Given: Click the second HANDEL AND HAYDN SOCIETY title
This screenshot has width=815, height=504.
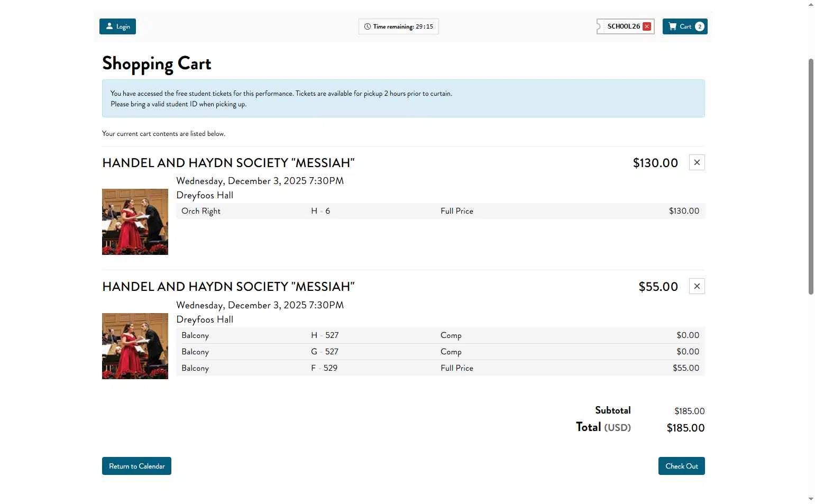Looking at the screenshot, I should (228, 287).
